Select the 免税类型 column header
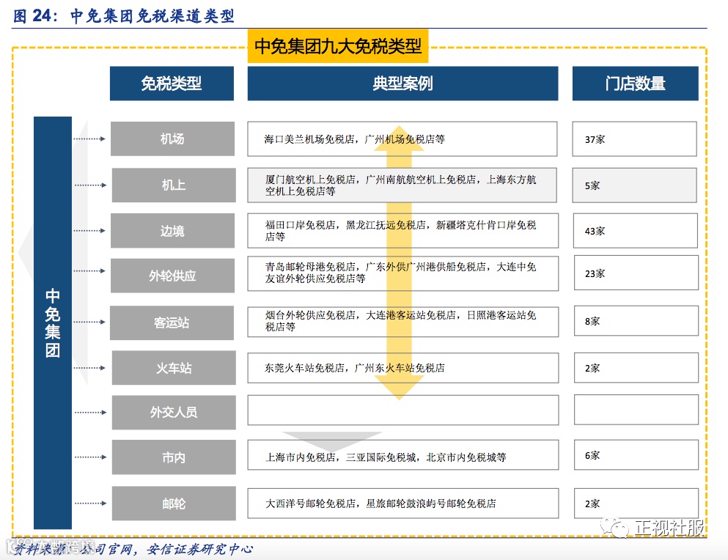 [x=172, y=84]
